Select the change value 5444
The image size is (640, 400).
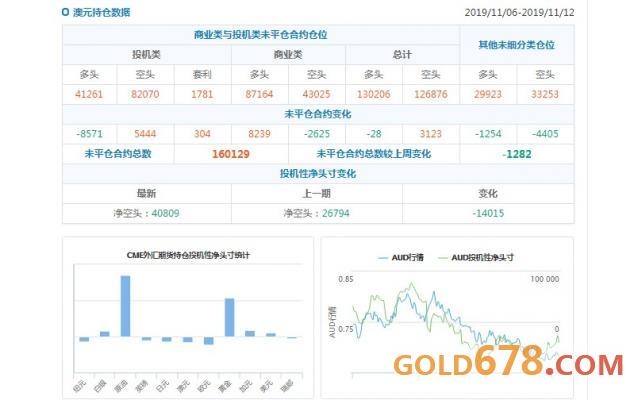point(145,134)
